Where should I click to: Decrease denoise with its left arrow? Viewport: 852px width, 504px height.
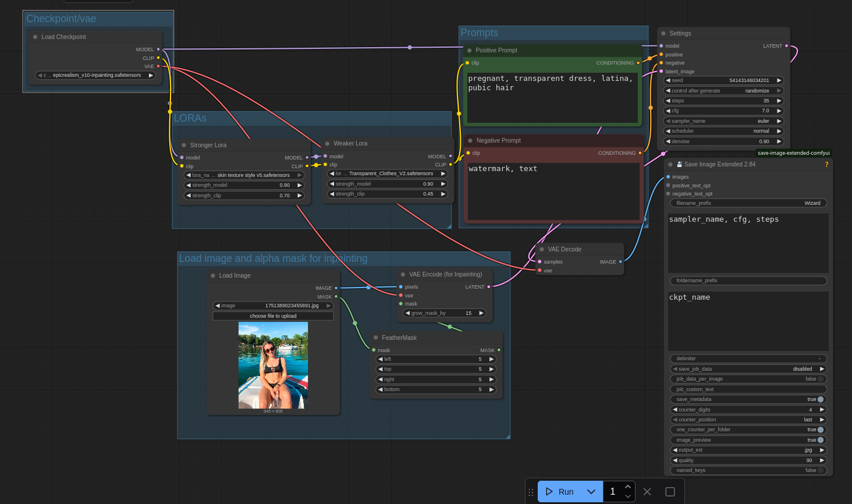tap(668, 141)
